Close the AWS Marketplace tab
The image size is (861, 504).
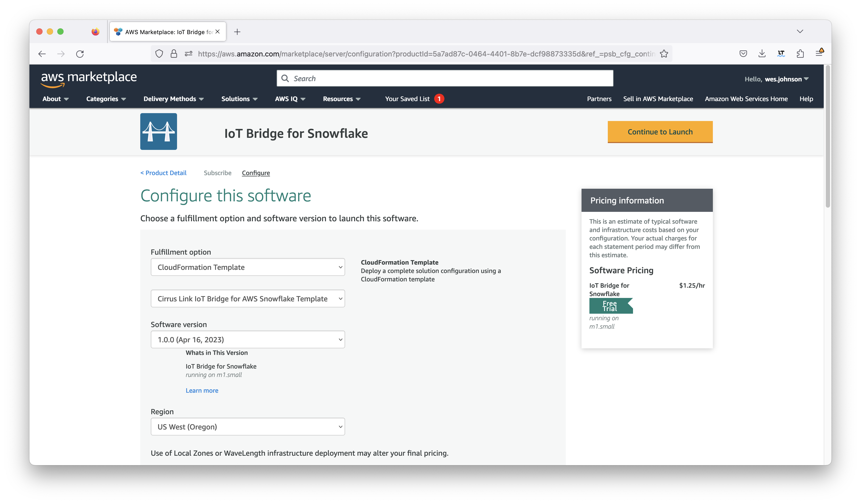[218, 31]
